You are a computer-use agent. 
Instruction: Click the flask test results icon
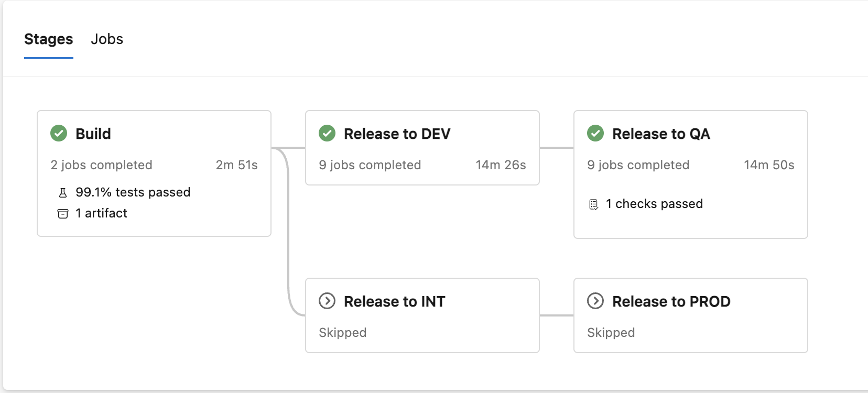(63, 193)
